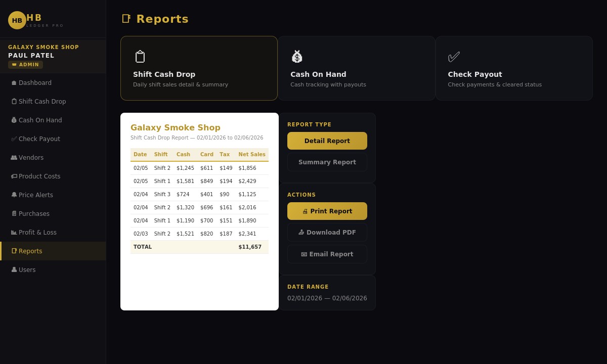Click the clipboard icon on Shift Cash Drop card
The image size is (607, 364).
coord(140,56)
